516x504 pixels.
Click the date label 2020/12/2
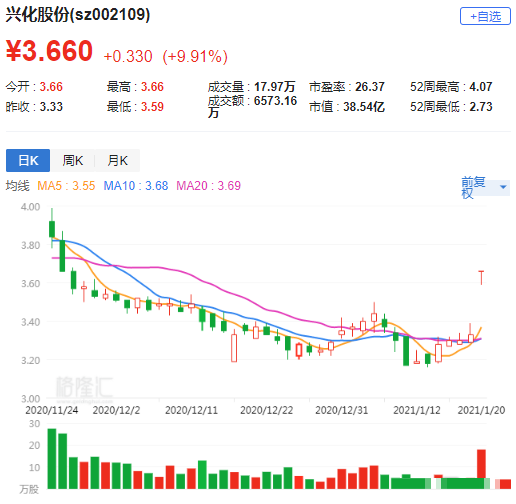[x=116, y=410]
